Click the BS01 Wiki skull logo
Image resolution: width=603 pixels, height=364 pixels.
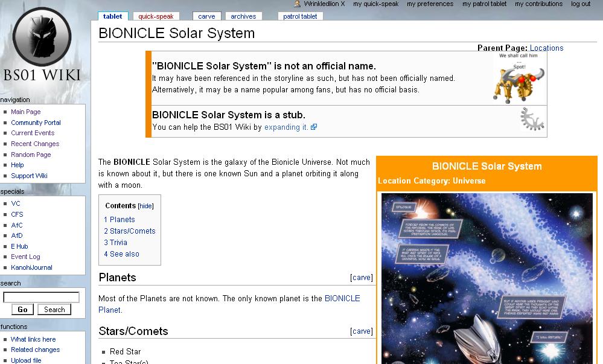click(42, 36)
